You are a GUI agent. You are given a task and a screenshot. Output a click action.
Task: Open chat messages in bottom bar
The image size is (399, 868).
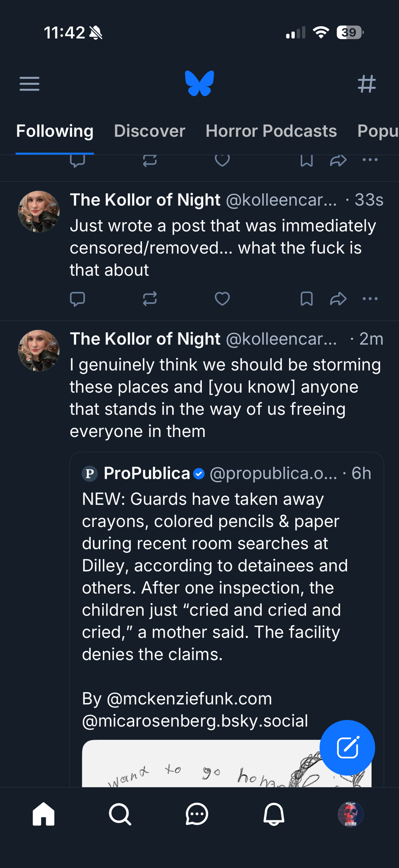197,814
